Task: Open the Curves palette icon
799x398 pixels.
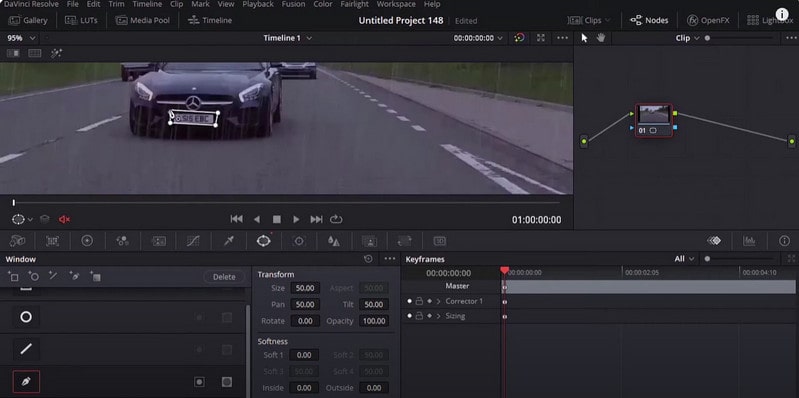Action: click(193, 241)
